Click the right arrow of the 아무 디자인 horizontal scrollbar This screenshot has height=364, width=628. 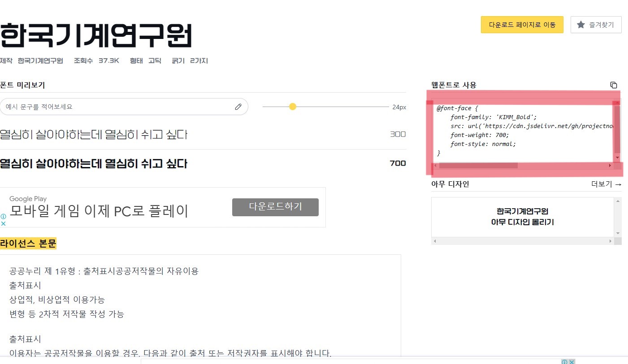[x=610, y=241]
